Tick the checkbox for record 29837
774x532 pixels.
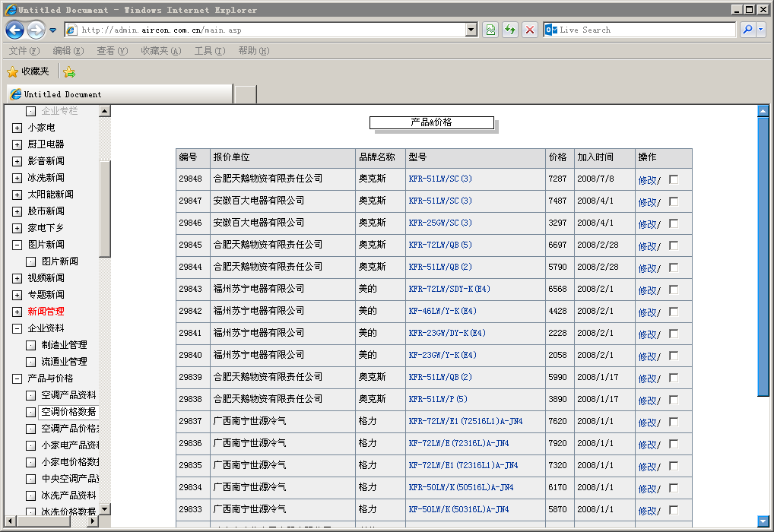(x=674, y=422)
